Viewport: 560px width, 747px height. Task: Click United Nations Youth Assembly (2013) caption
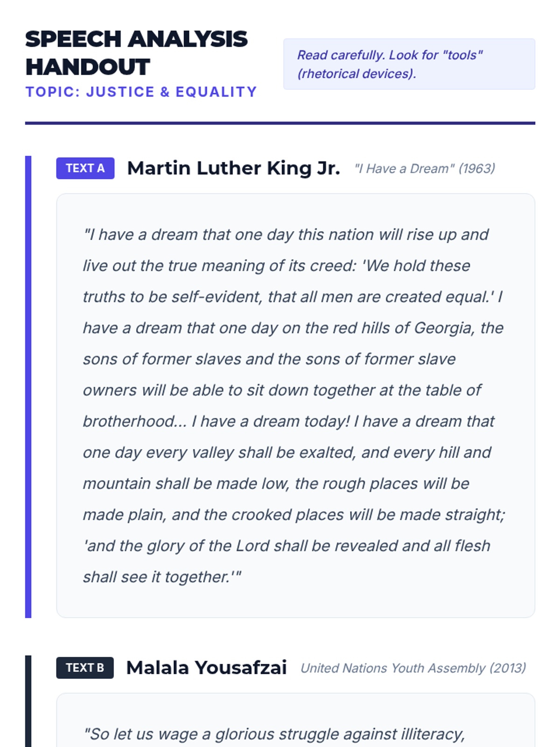pos(413,668)
